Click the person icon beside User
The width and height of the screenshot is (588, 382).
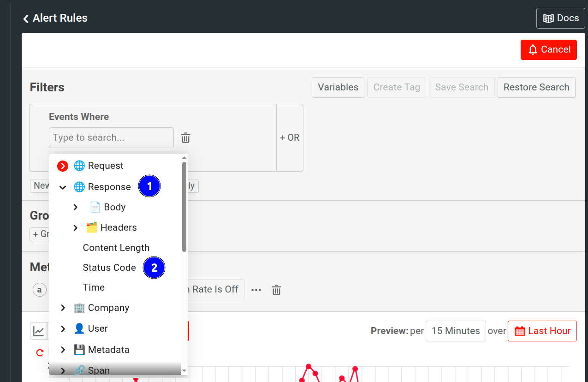[x=79, y=328]
